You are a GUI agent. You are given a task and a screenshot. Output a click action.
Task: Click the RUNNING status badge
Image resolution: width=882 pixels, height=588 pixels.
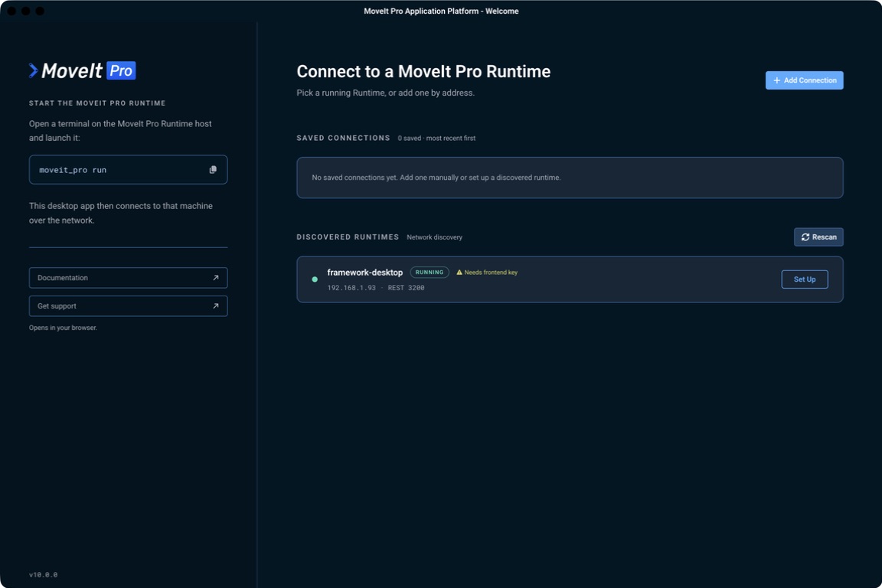tap(430, 273)
